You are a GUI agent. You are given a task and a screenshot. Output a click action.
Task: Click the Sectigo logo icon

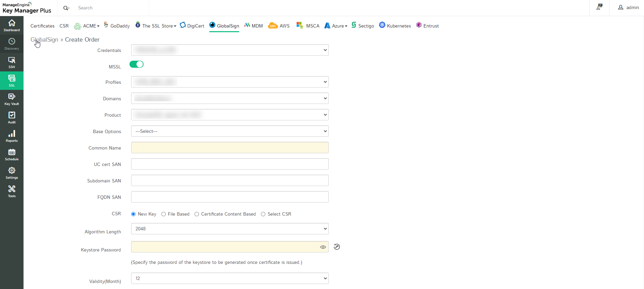click(x=354, y=25)
